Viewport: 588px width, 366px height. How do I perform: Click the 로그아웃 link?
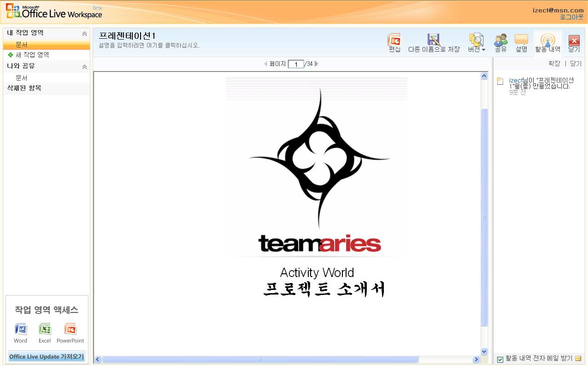pyautogui.click(x=571, y=17)
